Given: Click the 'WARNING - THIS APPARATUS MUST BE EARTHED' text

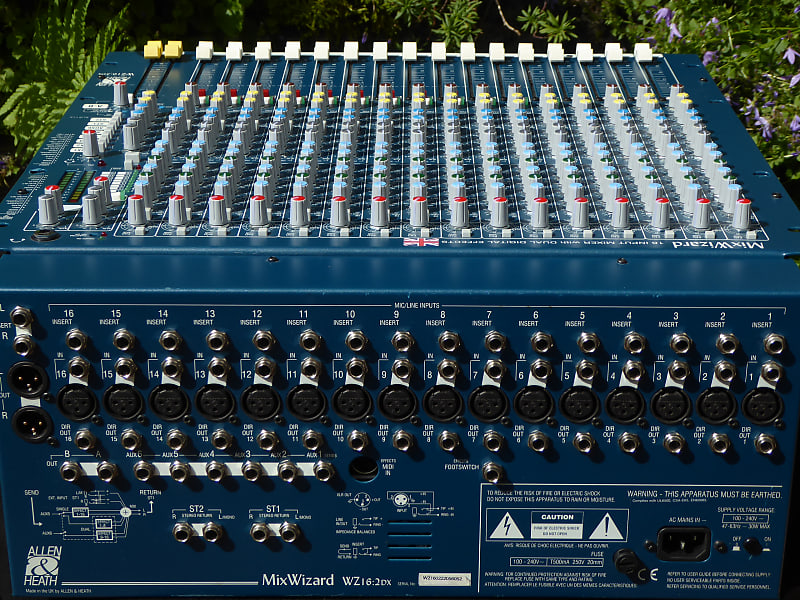Looking at the screenshot, I should [x=704, y=494].
